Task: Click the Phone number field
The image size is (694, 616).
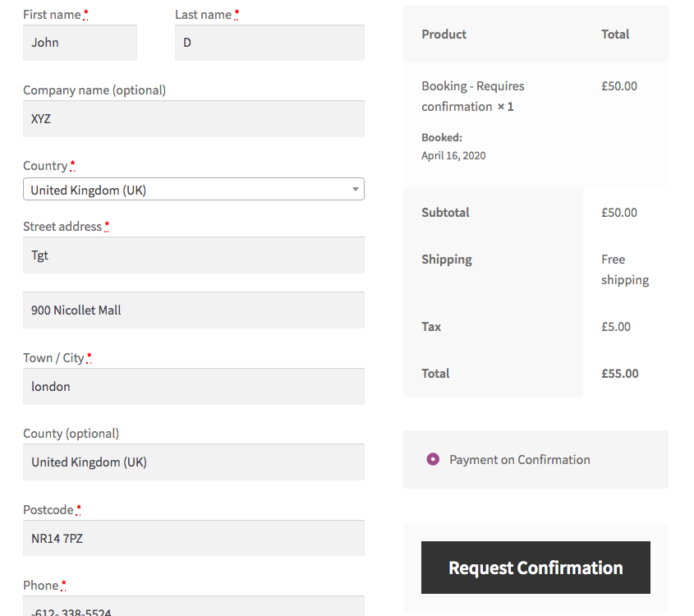Action: tap(194, 606)
